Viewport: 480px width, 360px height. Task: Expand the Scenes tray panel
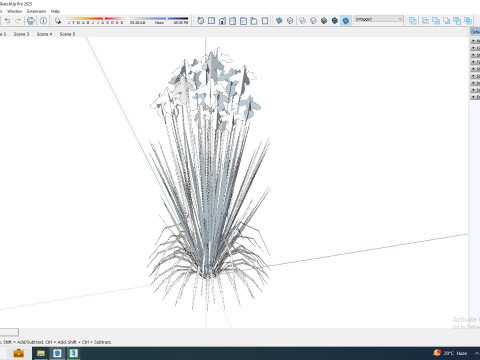(475, 76)
